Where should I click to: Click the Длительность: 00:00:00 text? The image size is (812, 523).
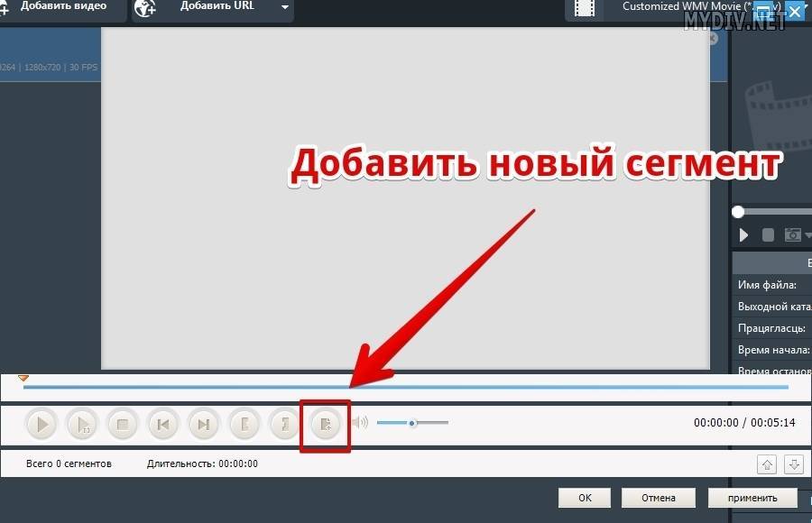pyautogui.click(x=202, y=464)
